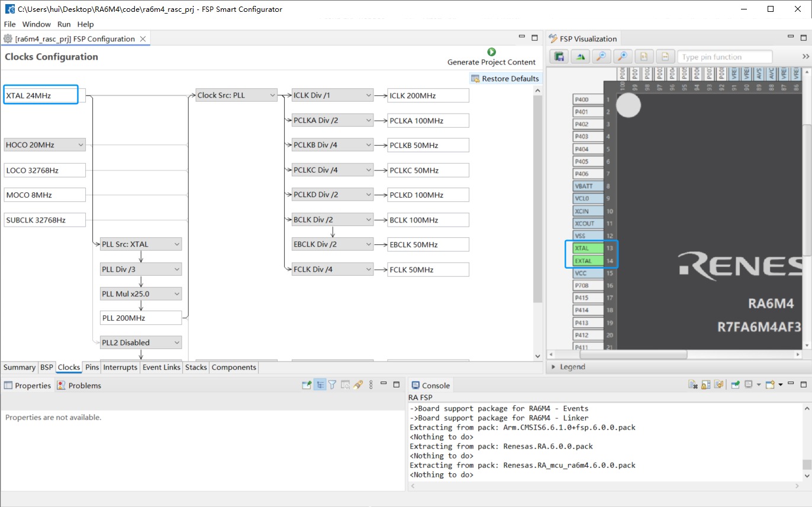Click the rotate/flip package view icon

click(580, 57)
